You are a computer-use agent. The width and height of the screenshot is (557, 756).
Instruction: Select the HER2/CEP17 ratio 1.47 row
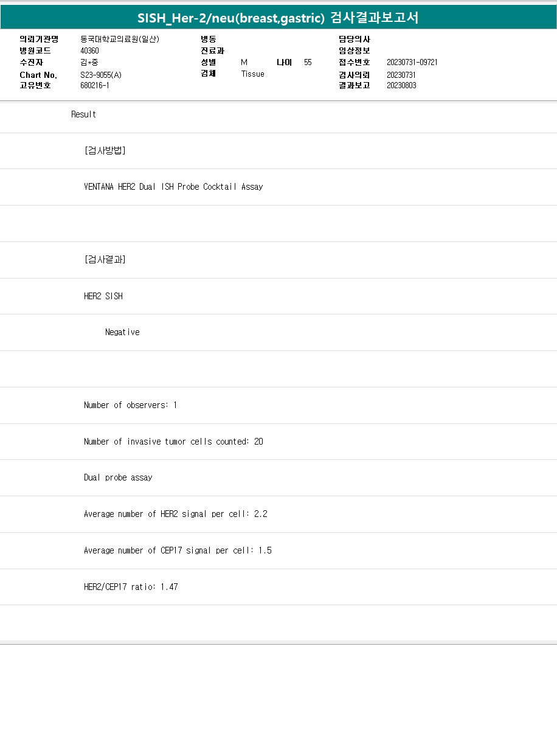[131, 587]
